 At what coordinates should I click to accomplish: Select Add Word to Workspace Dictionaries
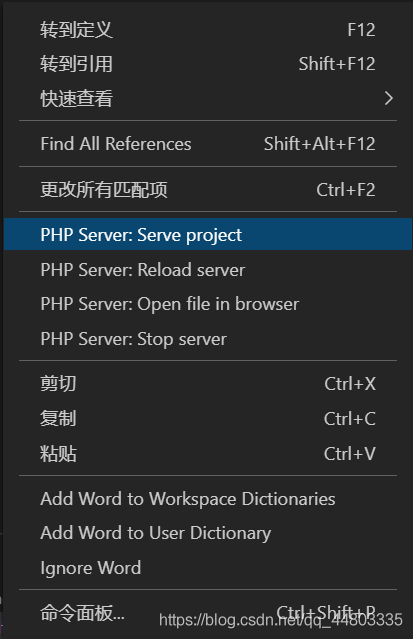(208, 499)
